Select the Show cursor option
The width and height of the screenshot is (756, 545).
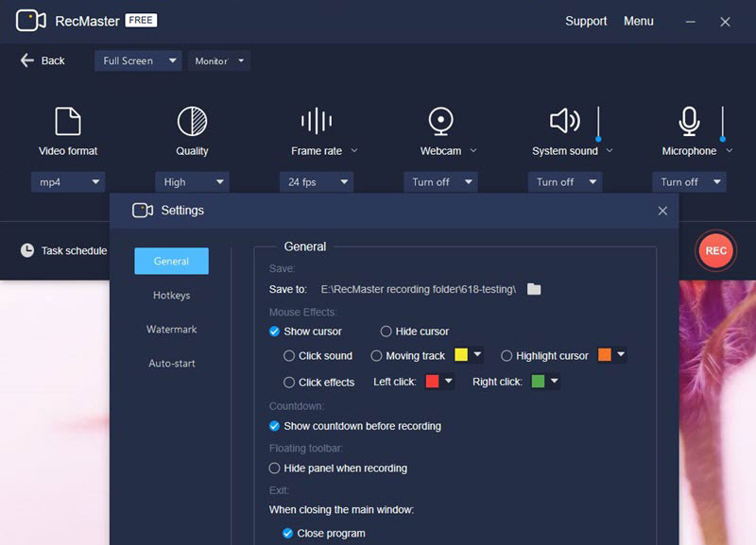[x=274, y=332]
